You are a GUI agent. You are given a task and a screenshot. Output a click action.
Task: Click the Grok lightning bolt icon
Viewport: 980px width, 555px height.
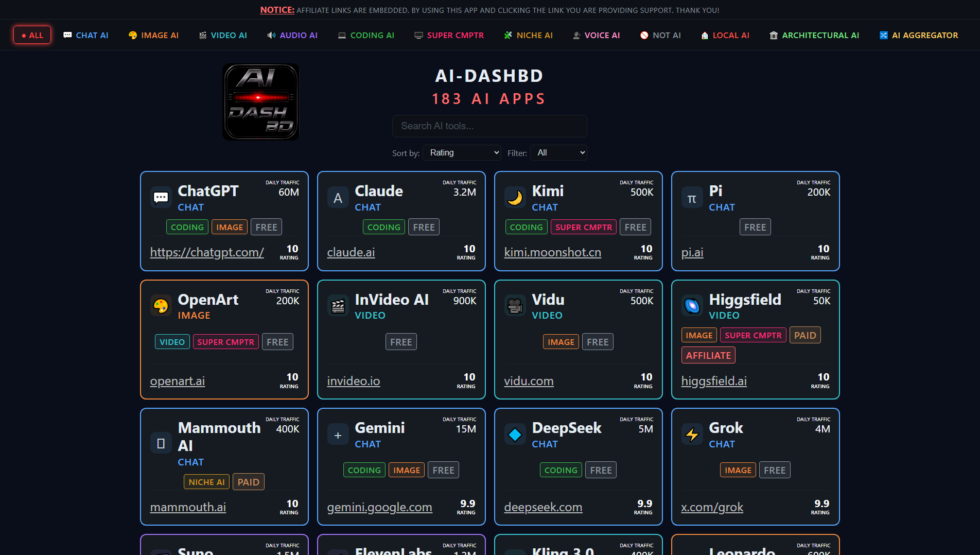pyautogui.click(x=692, y=435)
